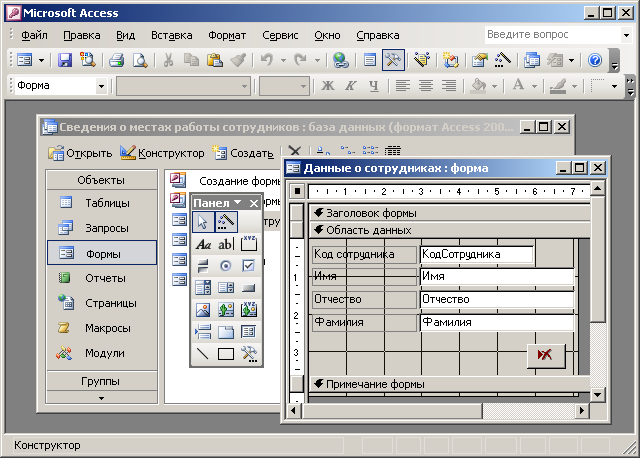Expand the View button dropdown arrow
Image resolution: width=640 pixels, height=458 pixels.
click(x=41, y=60)
